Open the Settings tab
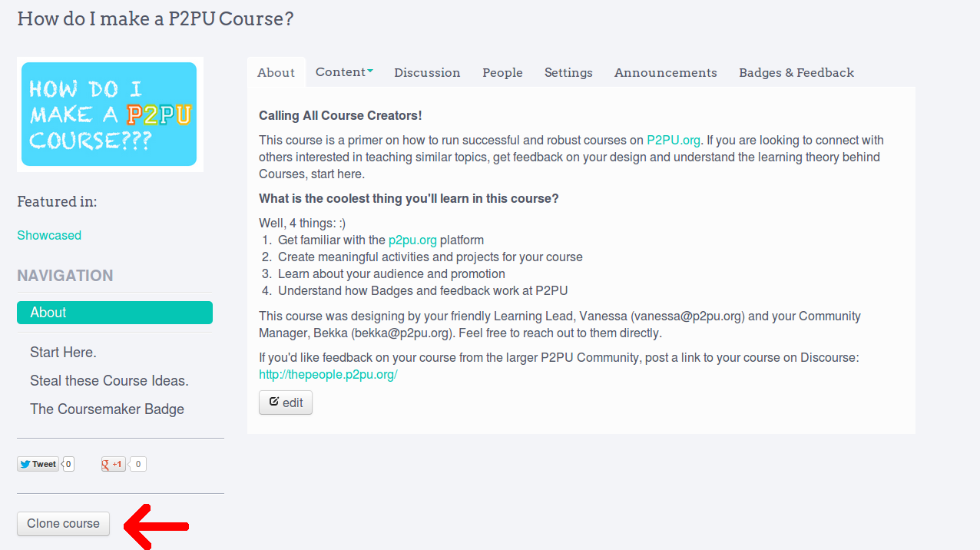The width and height of the screenshot is (980, 550). (x=568, y=73)
